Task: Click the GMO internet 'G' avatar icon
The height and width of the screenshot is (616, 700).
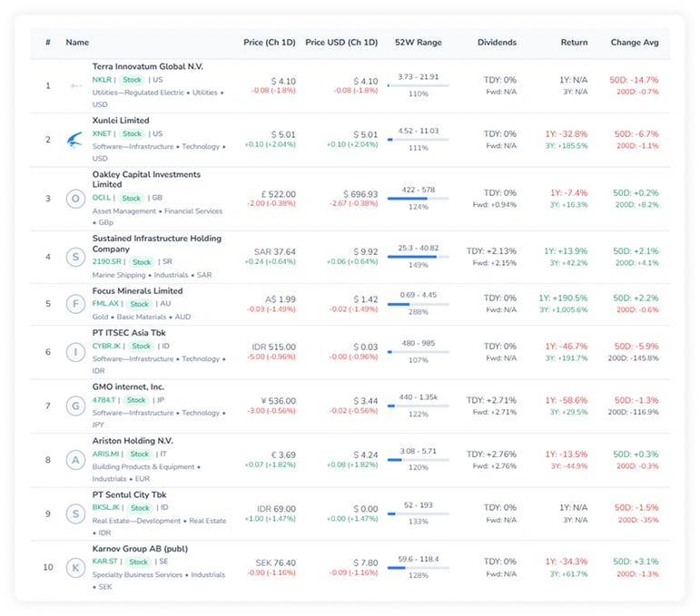Action: point(75,406)
